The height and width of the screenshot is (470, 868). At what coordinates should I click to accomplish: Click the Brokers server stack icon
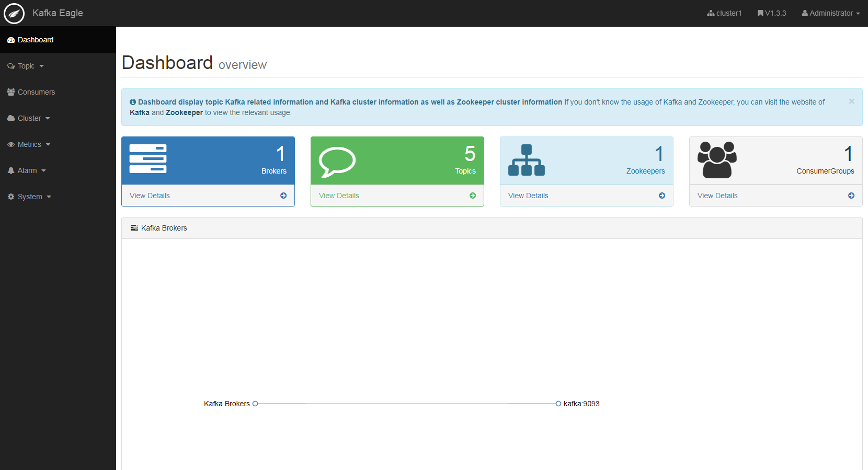click(148, 159)
